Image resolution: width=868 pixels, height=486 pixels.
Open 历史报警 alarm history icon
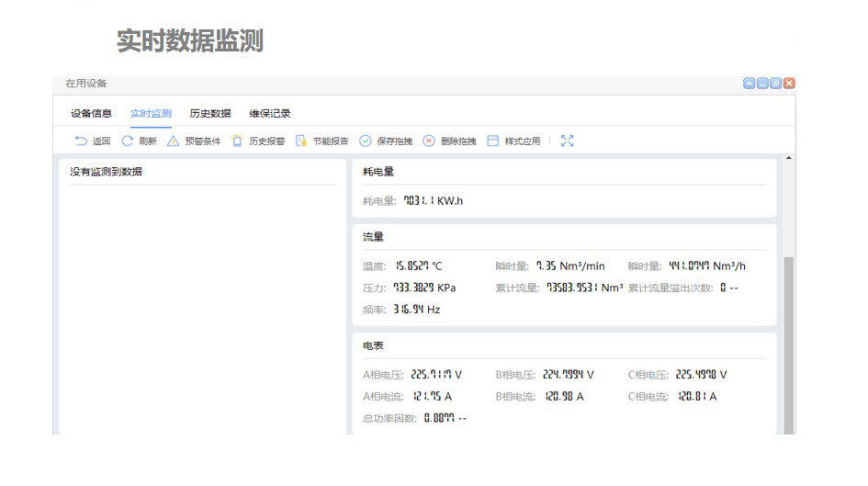238,141
